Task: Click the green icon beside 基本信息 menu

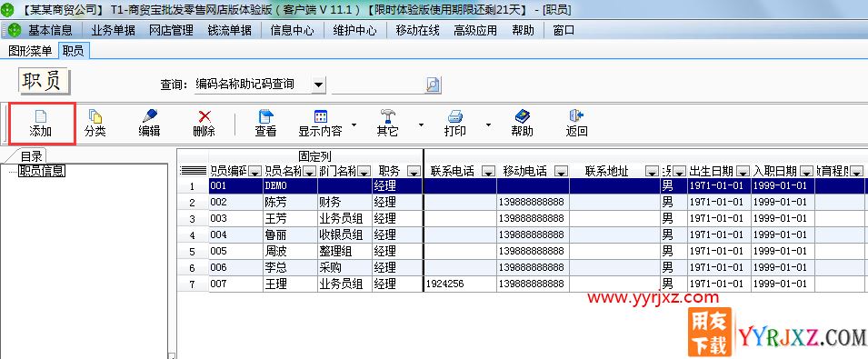Action: point(15,30)
